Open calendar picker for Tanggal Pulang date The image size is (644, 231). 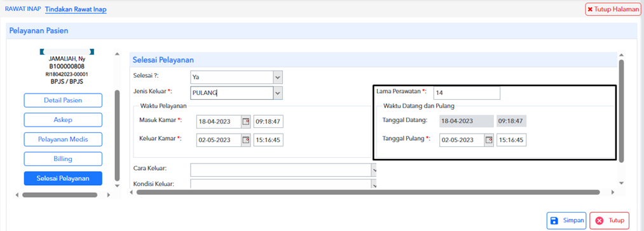pyautogui.click(x=489, y=140)
